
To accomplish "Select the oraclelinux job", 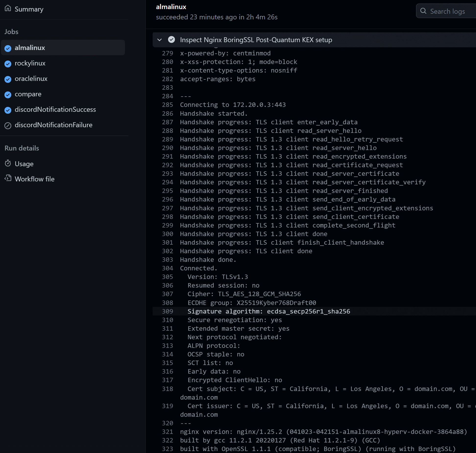I will coord(31,78).
